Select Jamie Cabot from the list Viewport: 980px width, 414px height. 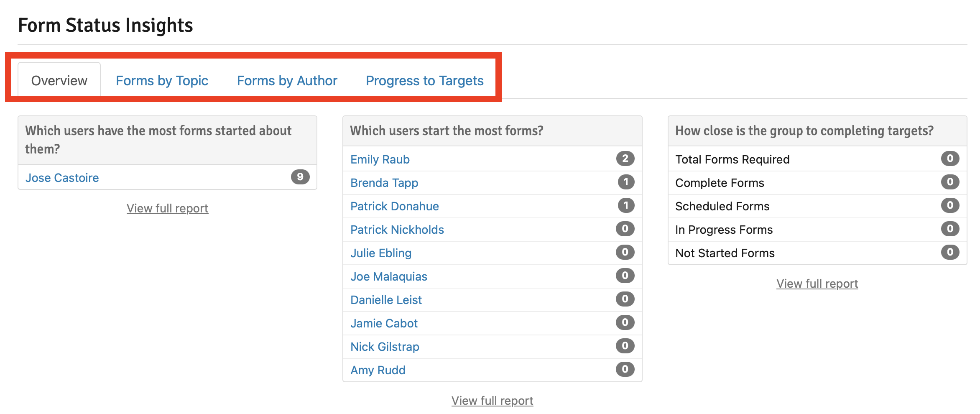[x=384, y=323]
